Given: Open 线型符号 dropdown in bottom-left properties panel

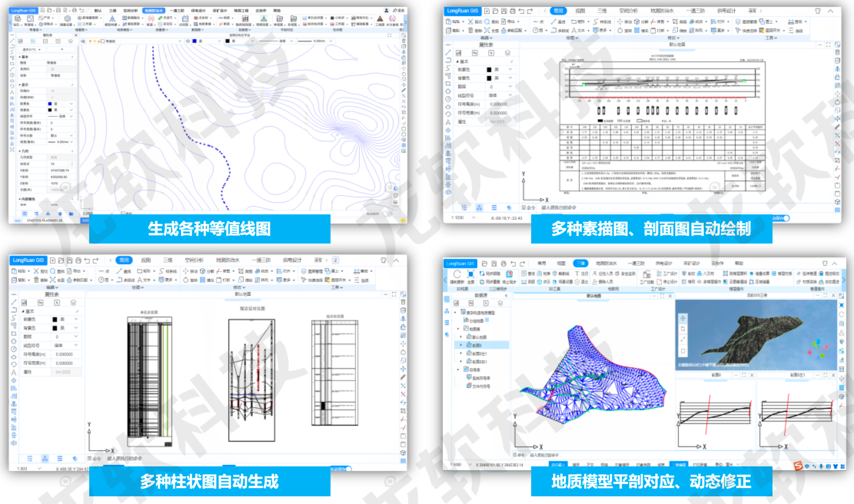Looking at the screenshot, I should tap(76, 345).
